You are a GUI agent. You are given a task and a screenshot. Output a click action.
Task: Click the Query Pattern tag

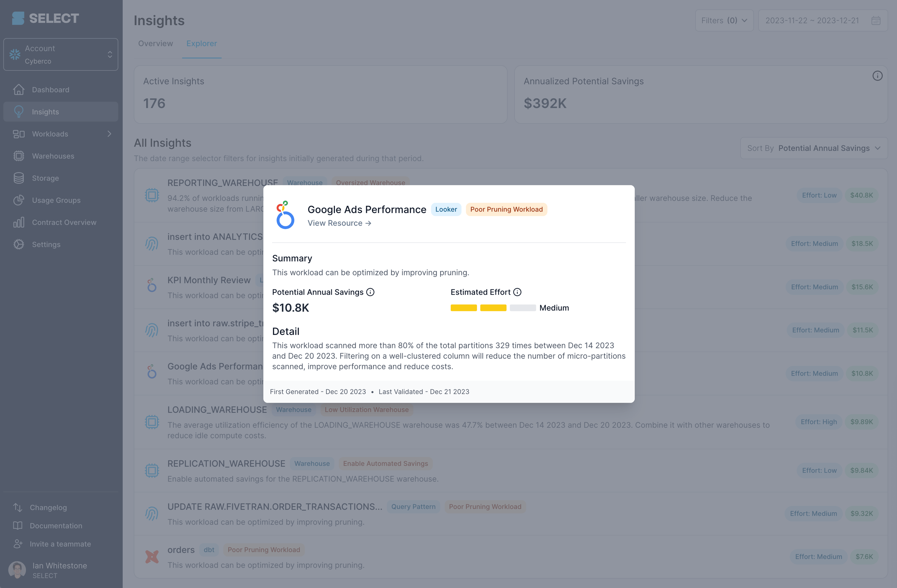click(413, 507)
